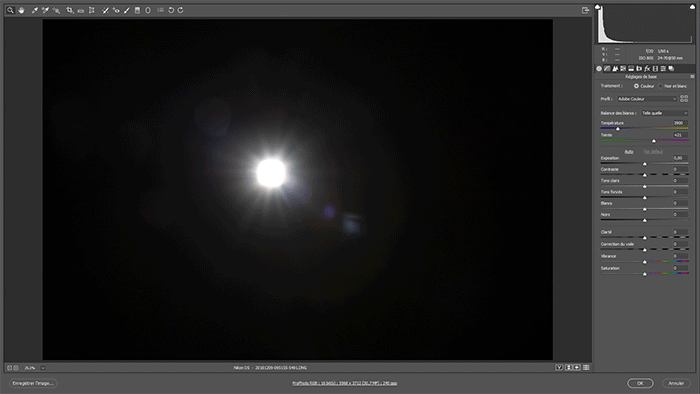Select the Zoom tool
The width and height of the screenshot is (700, 394).
coord(10,10)
